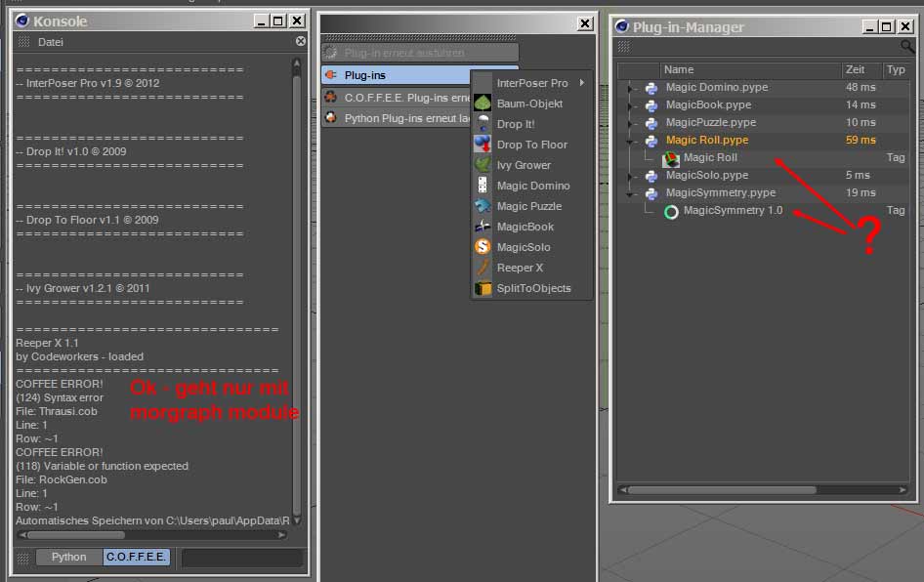The height and width of the screenshot is (582, 924).
Task: Expand the MagicBook.pype entry
Action: pos(630,106)
